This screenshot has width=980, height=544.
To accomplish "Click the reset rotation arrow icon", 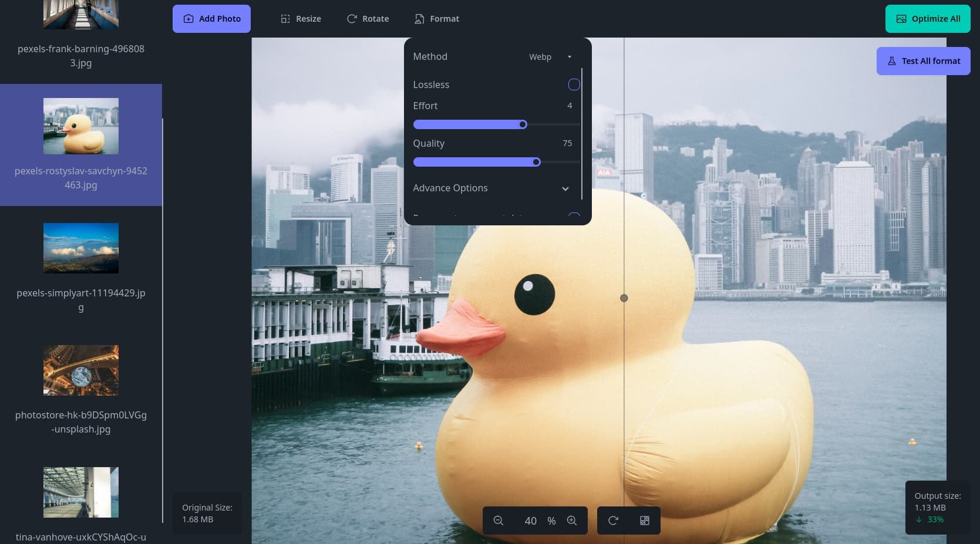I will pyautogui.click(x=613, y=521).
